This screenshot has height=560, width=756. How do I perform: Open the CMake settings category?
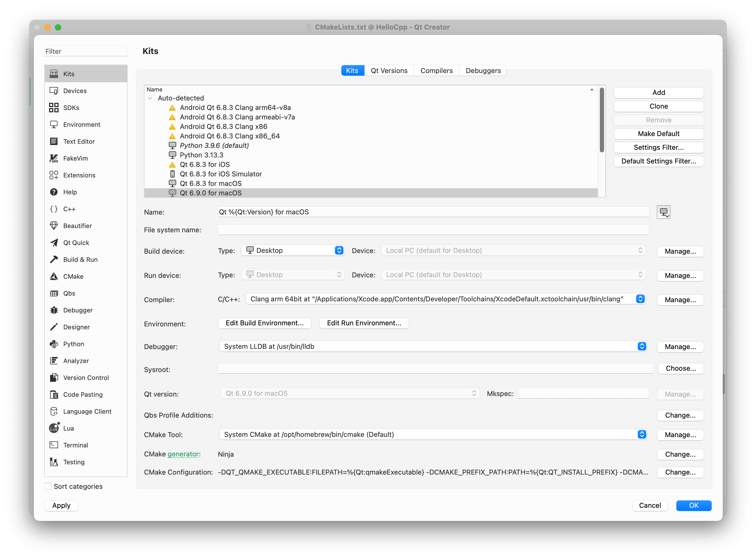click(86, 276)
